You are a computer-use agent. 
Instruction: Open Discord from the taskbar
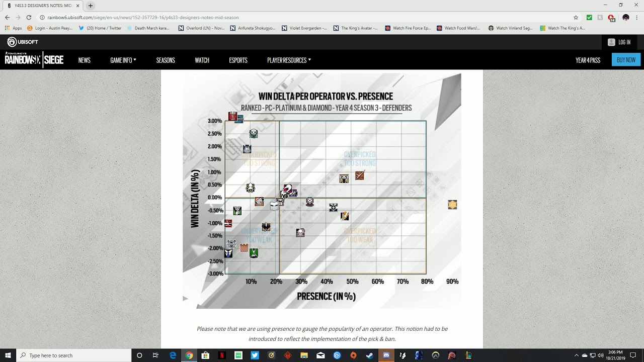(386, 355)
